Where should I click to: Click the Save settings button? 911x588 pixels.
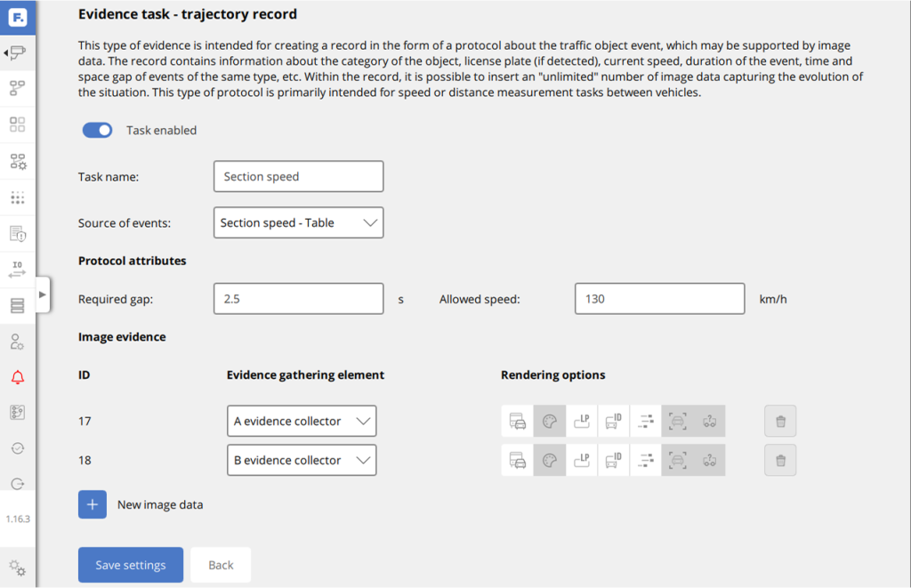click(131, 565)
